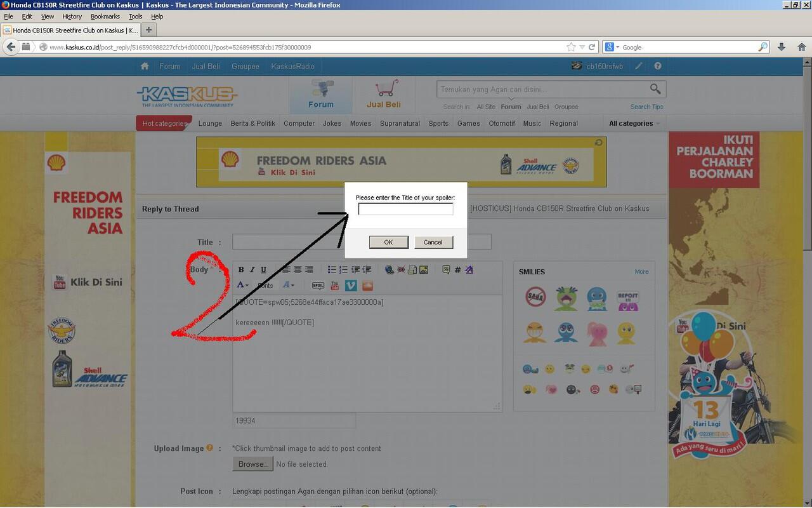Show More smilies
Screen dimensions: 812x508
coord(641,272)
